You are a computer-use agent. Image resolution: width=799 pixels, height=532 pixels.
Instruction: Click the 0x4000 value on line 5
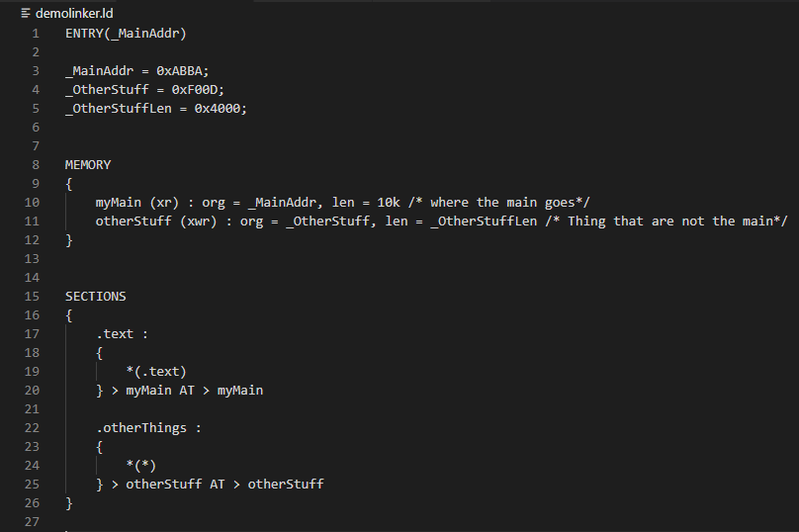218,109
